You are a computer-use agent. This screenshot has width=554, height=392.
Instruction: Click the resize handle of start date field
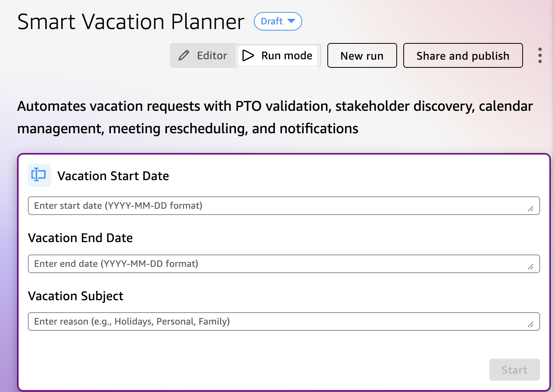[x=530, y=209]
